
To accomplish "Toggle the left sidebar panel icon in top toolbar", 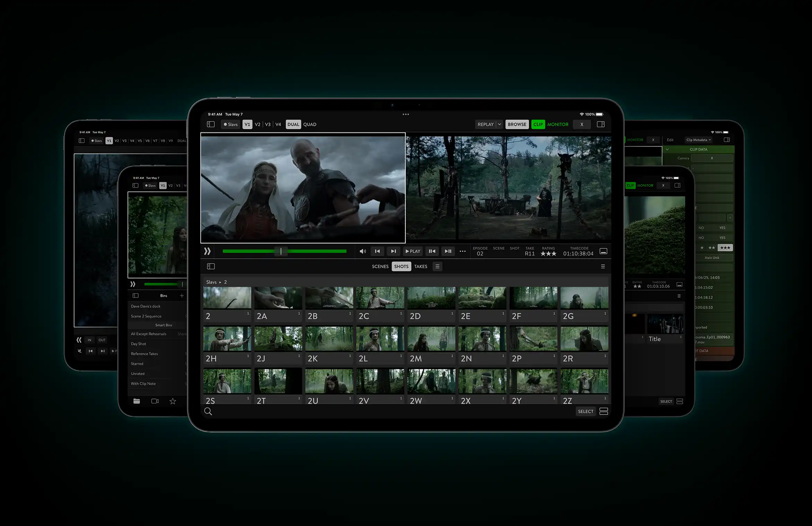I will coord(211,124).
